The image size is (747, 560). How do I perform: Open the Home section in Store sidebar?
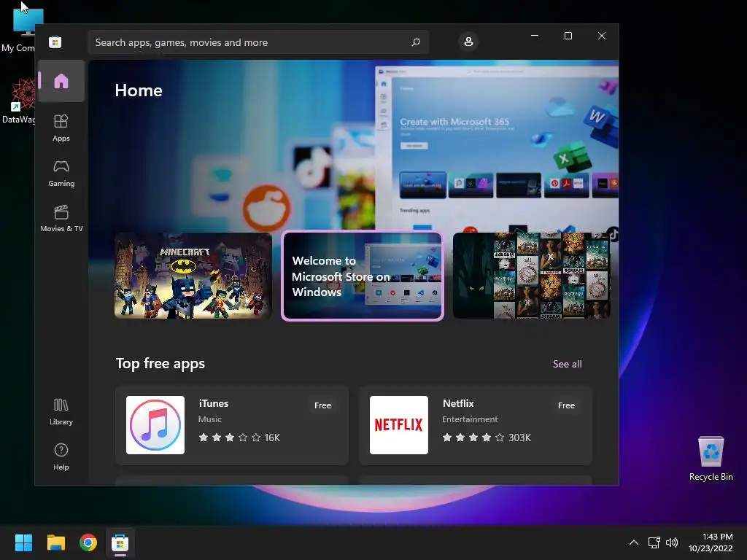[61, 81]
